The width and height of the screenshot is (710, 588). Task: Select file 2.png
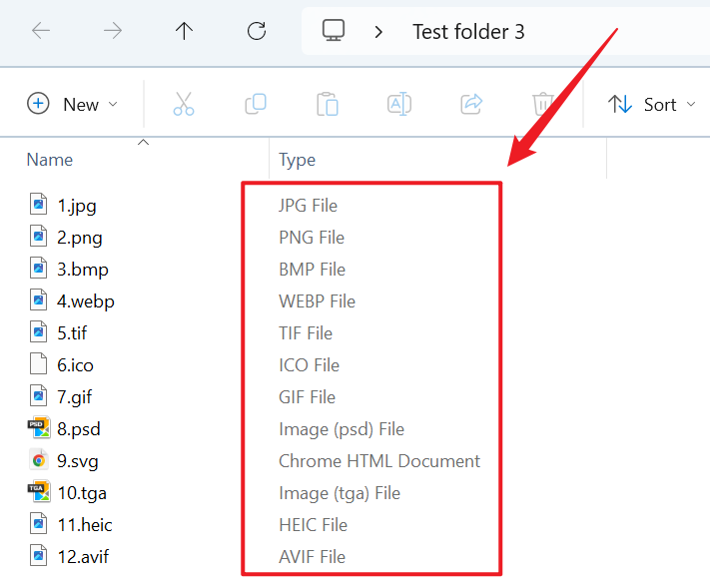[80, 238]
